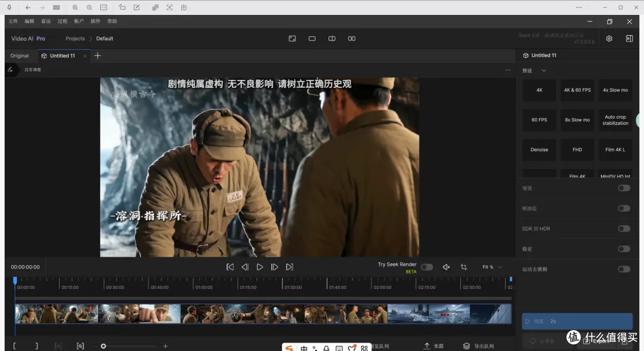Open the 过程 menu
644x351 pixels.
coord(63,21)
